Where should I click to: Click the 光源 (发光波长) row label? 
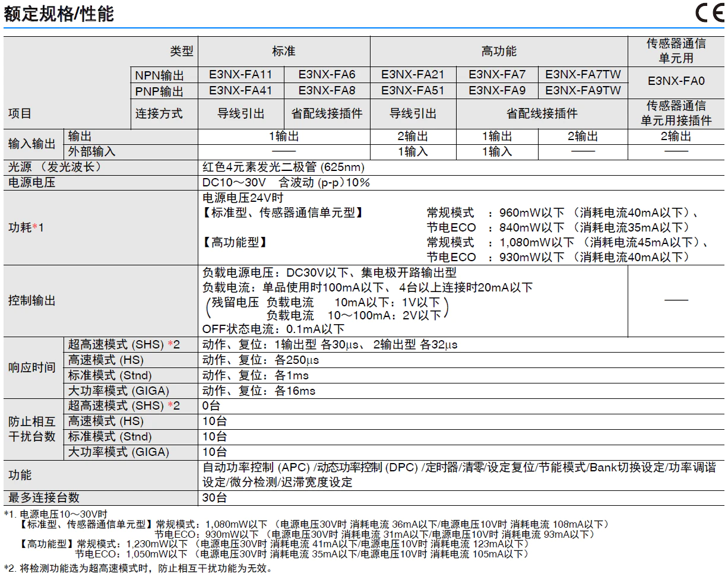click(55, 167)
